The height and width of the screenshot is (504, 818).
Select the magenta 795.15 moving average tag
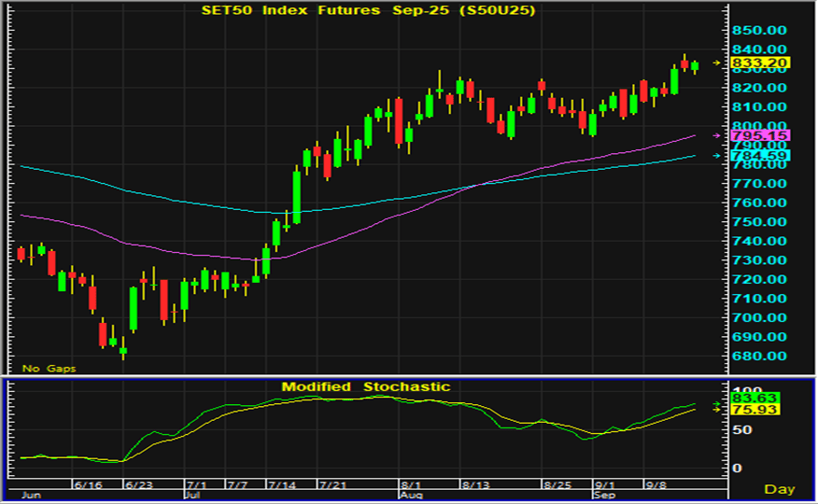761,135
